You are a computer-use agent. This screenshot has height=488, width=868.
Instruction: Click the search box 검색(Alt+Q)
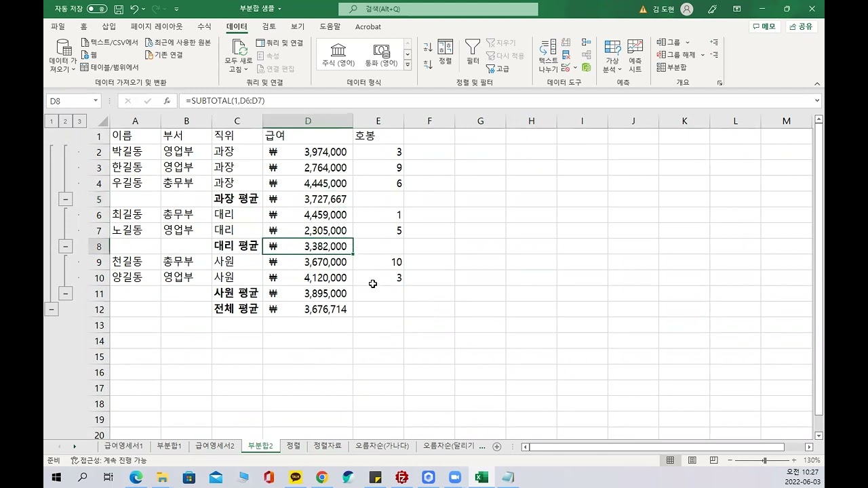(x=438, y=9)
